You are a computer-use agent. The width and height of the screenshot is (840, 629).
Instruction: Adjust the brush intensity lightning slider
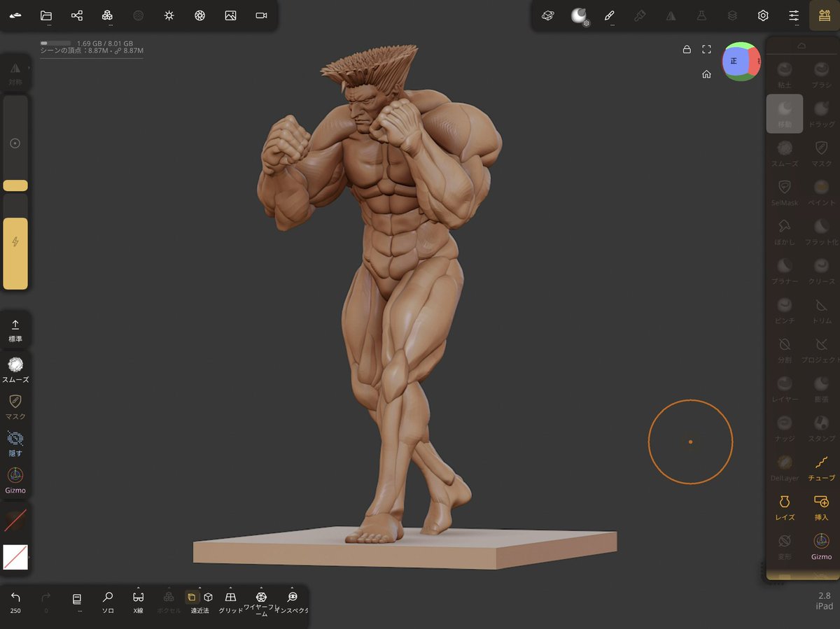(15, 242)
